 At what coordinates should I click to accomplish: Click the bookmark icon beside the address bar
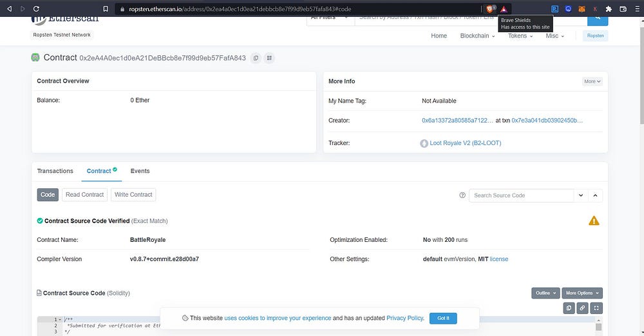click(x=106, y=8)
